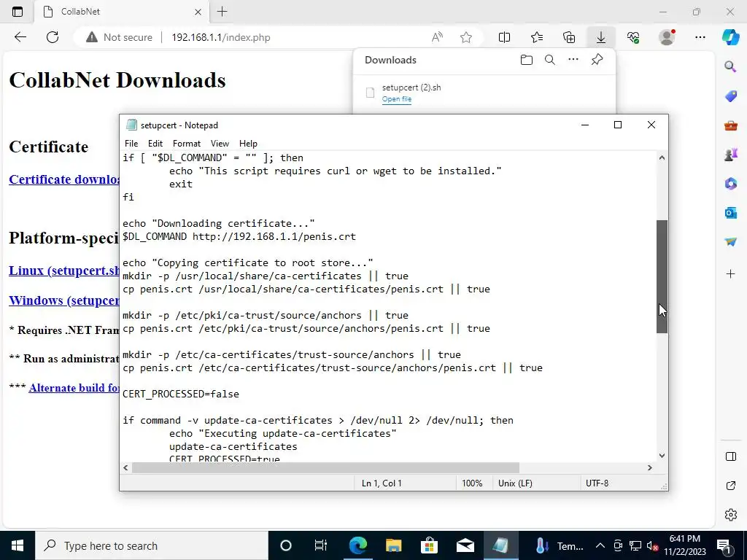Open sidebar settings gear

tap(731, 515)
